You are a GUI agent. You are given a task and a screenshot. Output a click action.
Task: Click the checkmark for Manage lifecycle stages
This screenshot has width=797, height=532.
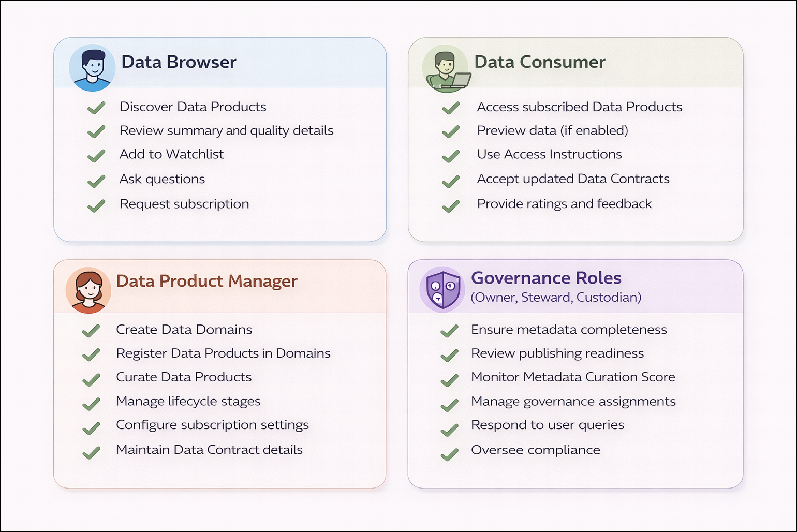[x=91, y=404]
